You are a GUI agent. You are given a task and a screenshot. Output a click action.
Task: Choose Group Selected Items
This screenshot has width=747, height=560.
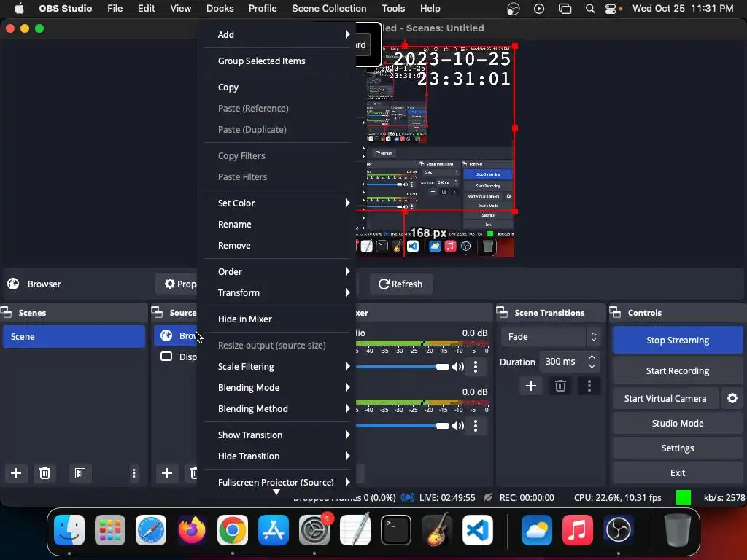pyautogui.click(x=277, y=61)
